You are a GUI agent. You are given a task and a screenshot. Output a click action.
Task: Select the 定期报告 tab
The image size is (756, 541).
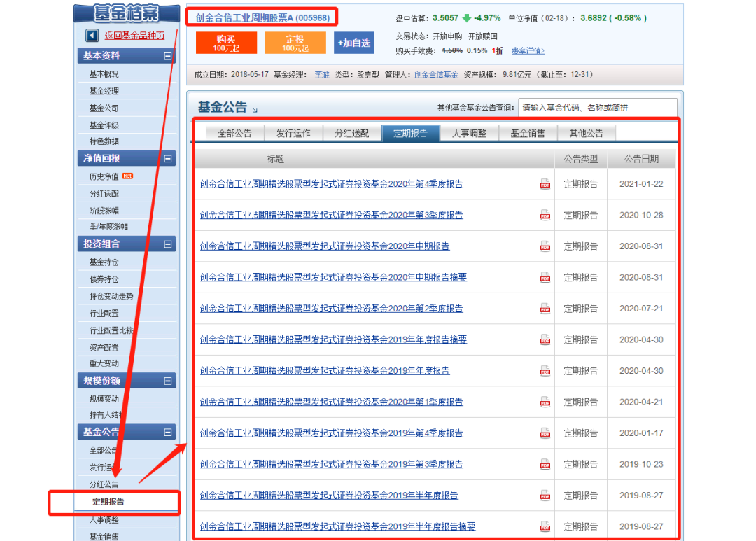pyautogui.click(x=411, y=133)
